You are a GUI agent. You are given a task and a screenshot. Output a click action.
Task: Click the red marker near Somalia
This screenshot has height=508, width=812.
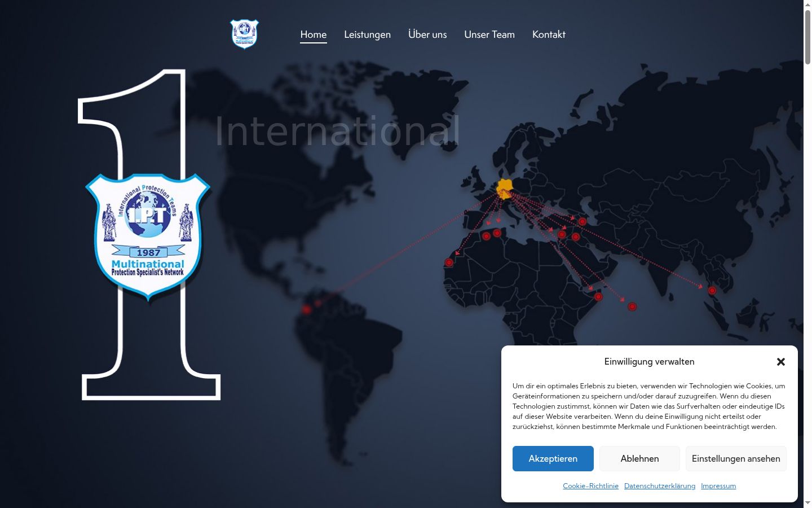click(598, 296)
